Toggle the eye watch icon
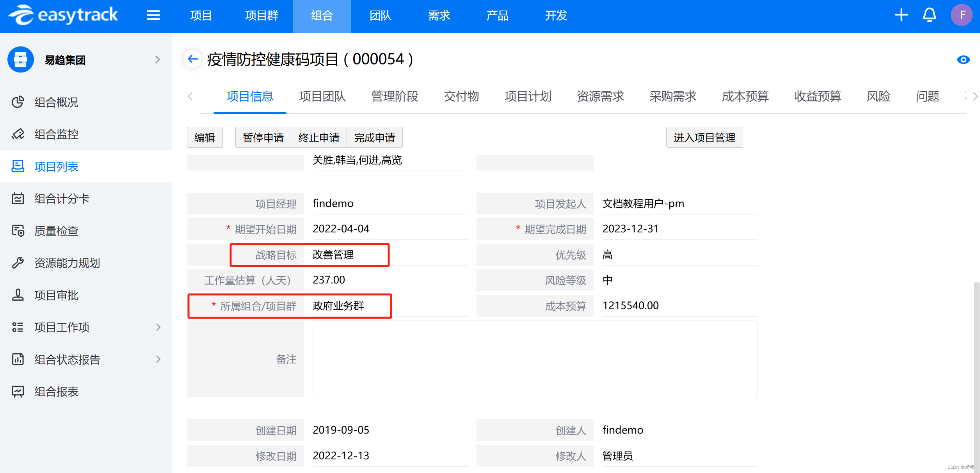Viewport: 980px width, 473px height. [x=963, y=60]
